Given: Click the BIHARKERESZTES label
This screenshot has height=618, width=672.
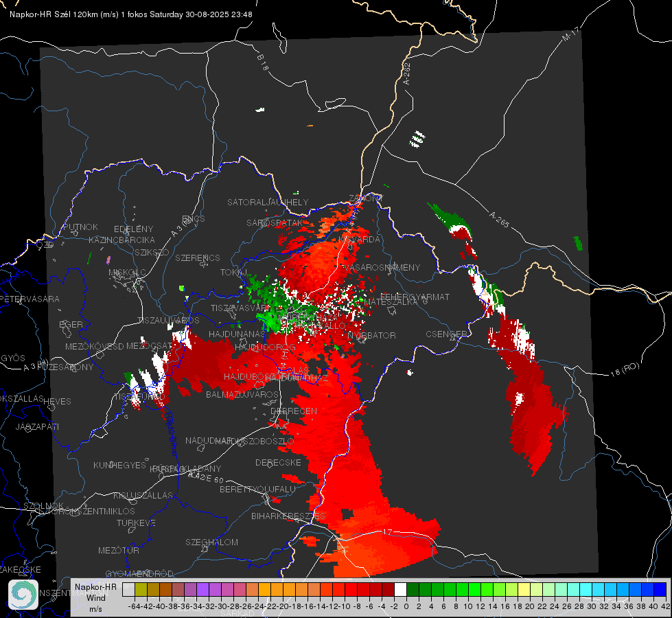Looking at the screenshot, I should coord(288,516).
